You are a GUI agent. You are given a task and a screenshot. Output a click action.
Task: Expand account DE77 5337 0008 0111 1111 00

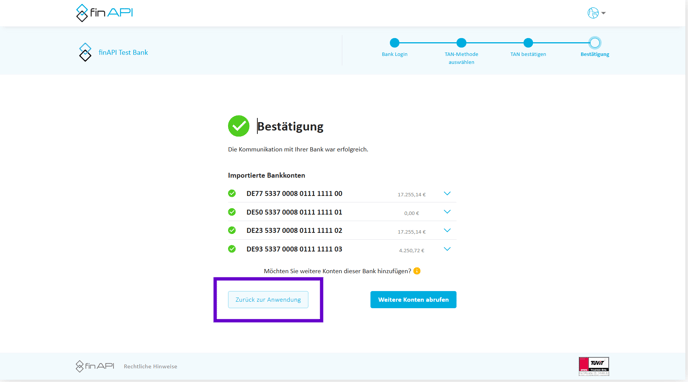coord(447,193)
